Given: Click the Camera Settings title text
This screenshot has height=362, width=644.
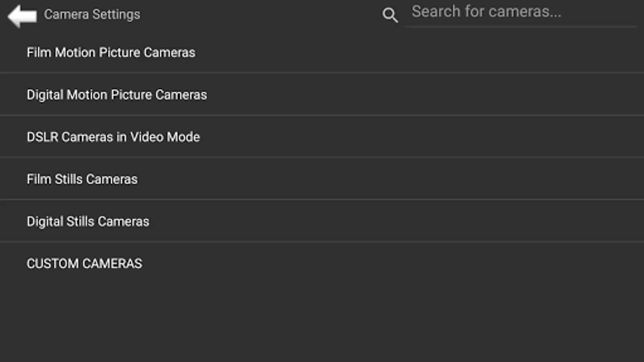Looking at the screenshot, I should pos(92,14).
